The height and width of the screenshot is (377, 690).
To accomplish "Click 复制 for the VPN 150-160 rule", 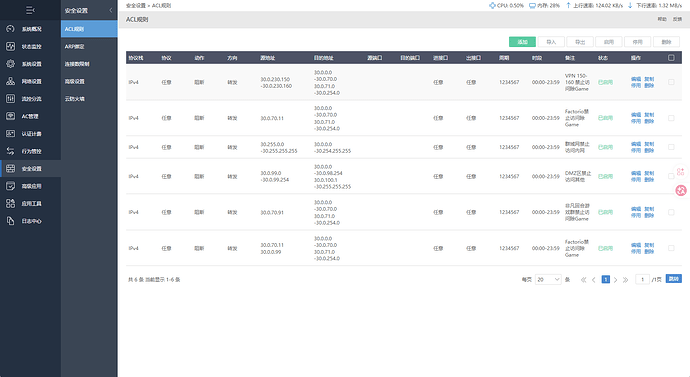I will 649,79.
